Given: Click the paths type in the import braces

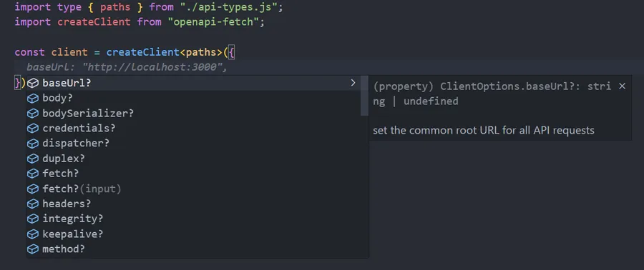Looking at the screenshot, I should (x=115, y=7).
